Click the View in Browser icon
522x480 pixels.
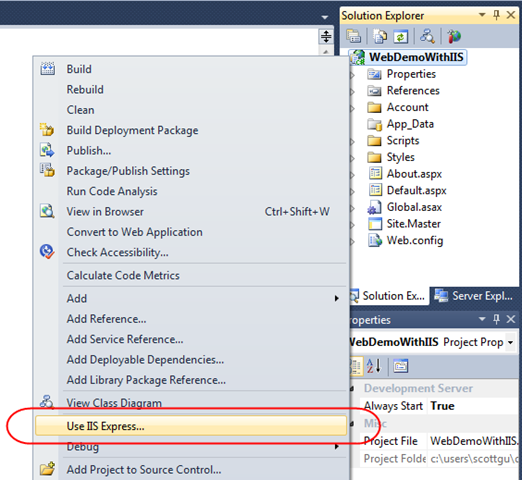point(47,211)
